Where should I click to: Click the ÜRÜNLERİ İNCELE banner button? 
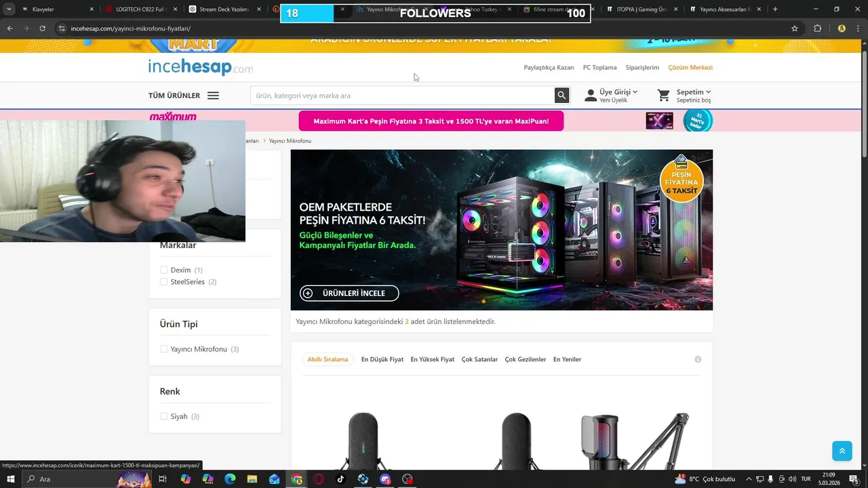coord(349,293)
